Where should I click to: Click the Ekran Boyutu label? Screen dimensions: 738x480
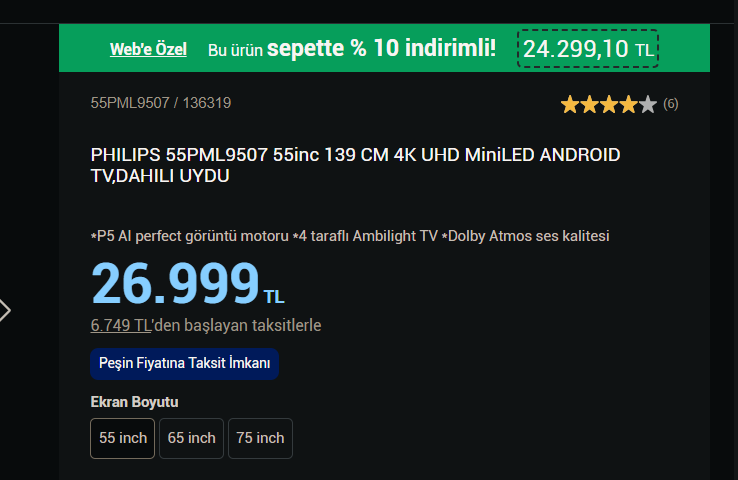pos(134,402)
